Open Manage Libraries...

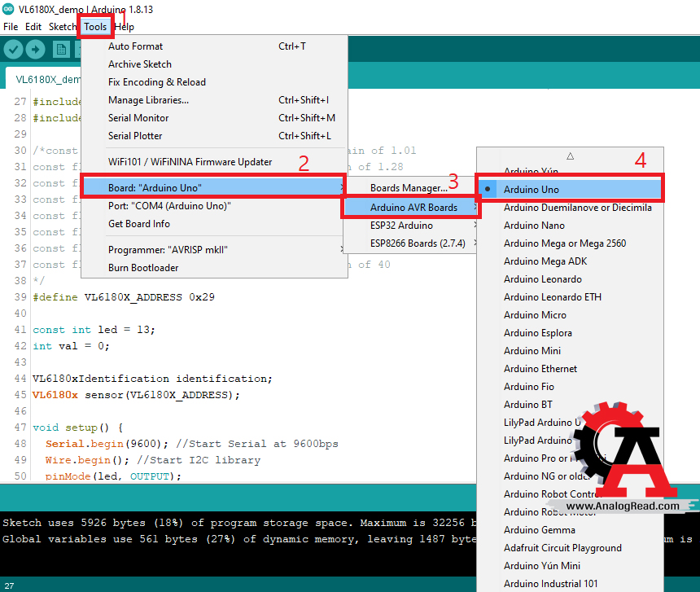214,100
